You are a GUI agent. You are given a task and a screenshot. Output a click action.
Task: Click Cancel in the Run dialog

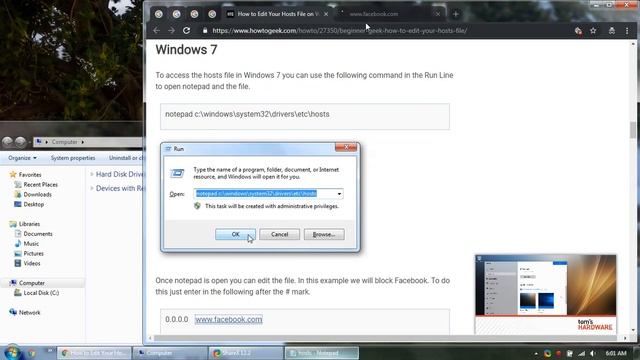(280, 234)
